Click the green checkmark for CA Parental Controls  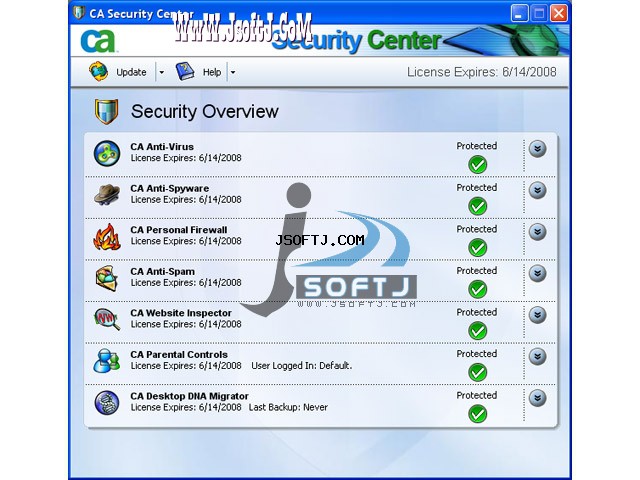point(477,373)
